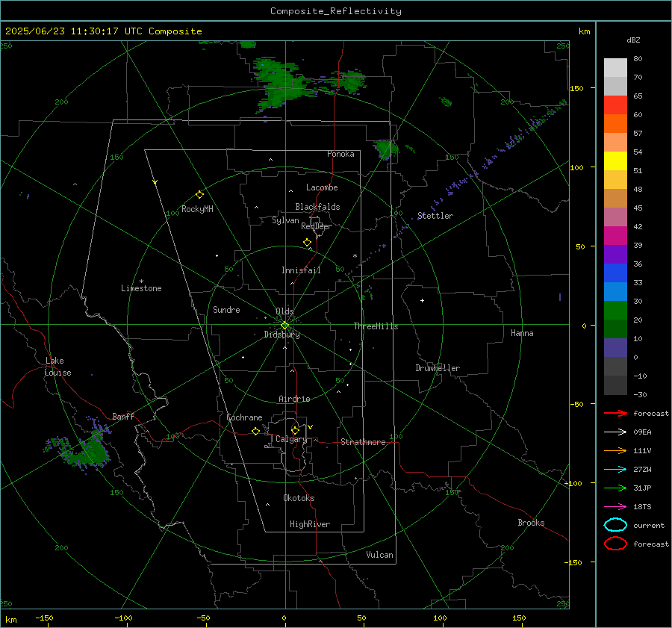672x628 pixels.
Task: Click the Okotoks label
Action: tap(299, 498)
